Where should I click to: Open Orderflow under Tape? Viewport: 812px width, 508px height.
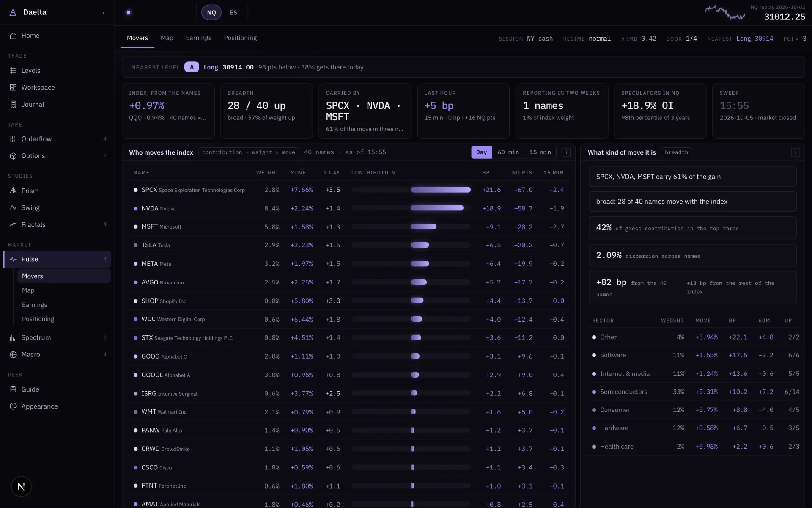tap(57, 139)
